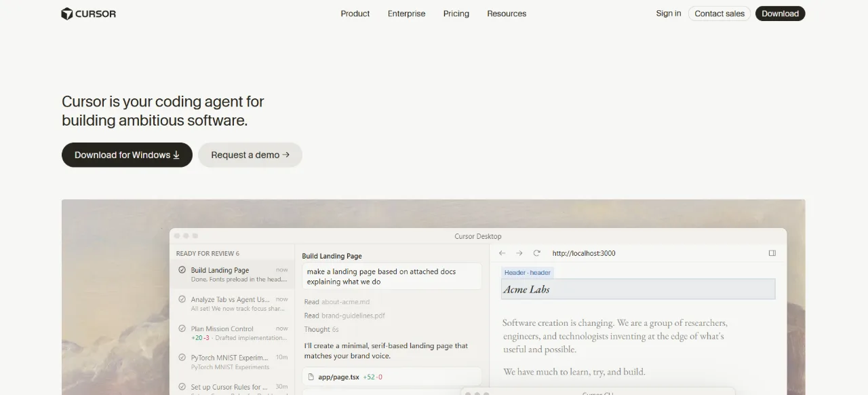Image resolution: width=868 pixels, height=395 pixels.
Task: Click check icon beside Build Landing Page
Action: tap(182, 270)
